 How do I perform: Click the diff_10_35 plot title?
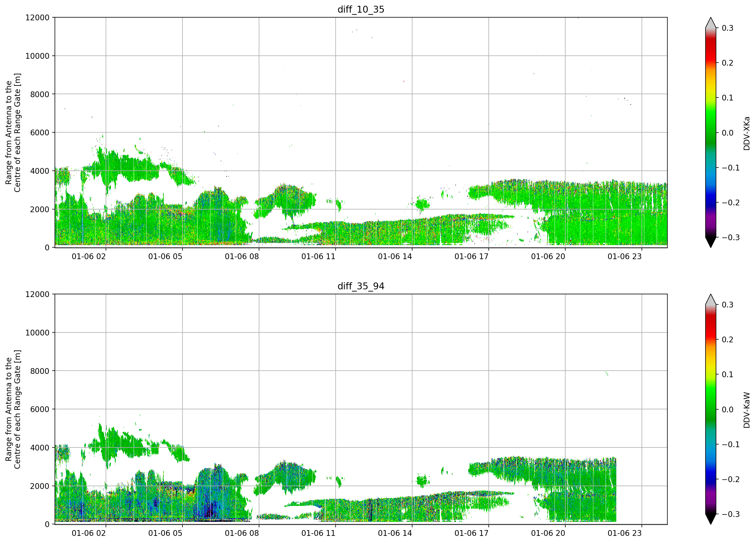coord(361,9)
